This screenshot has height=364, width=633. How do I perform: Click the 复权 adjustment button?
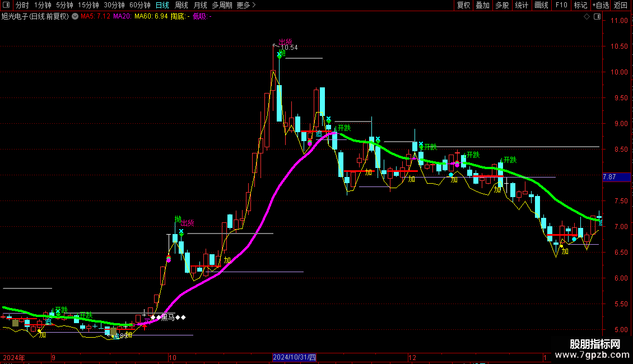click(x=463, y=5)
